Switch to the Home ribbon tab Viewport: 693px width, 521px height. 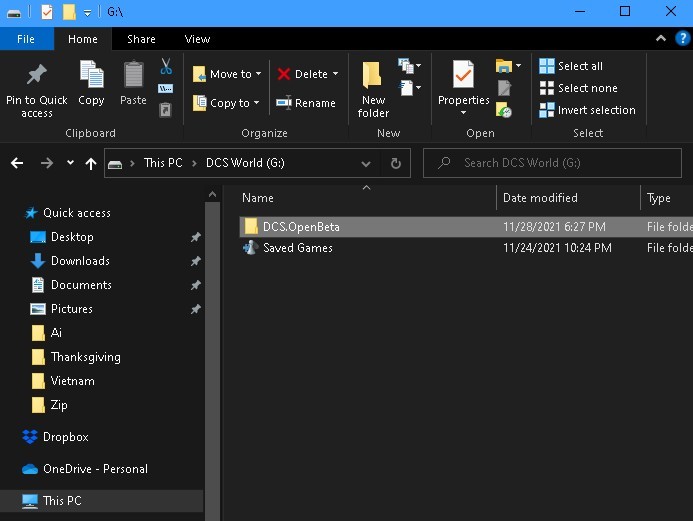click(83, 39)
